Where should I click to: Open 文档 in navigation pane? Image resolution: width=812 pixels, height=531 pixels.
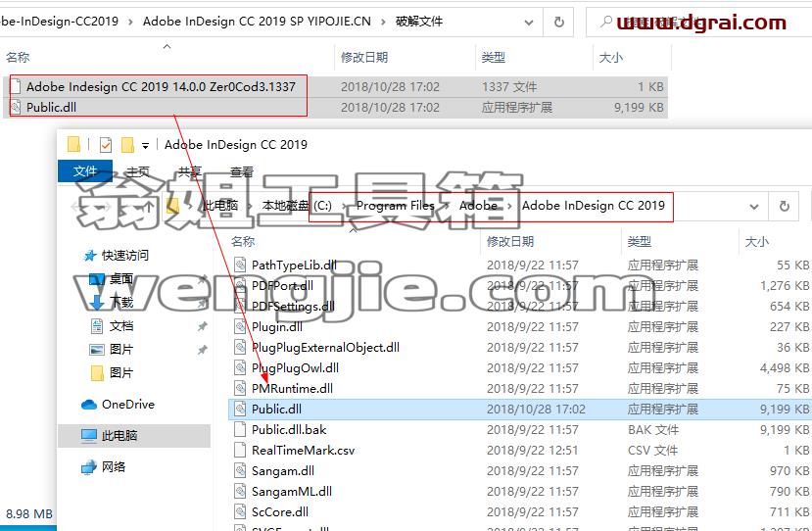(121, 326)
